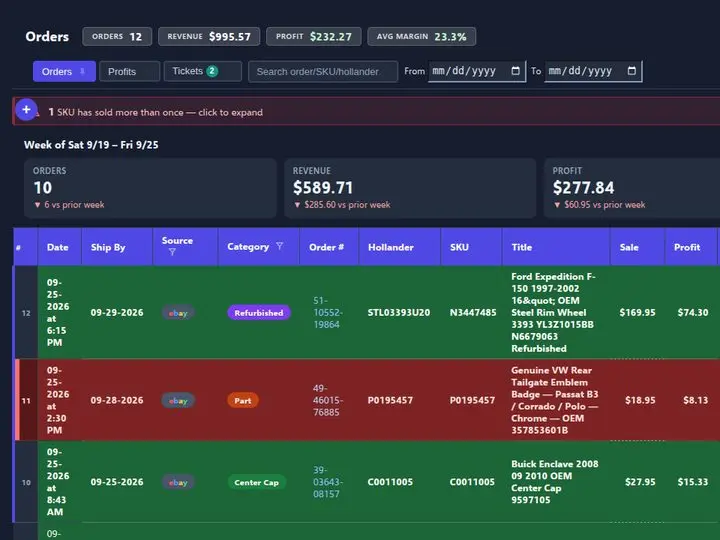Focus the Search order/SKU/hollander field
Screen dimensions: 720x540
click(x=323, y=72)
